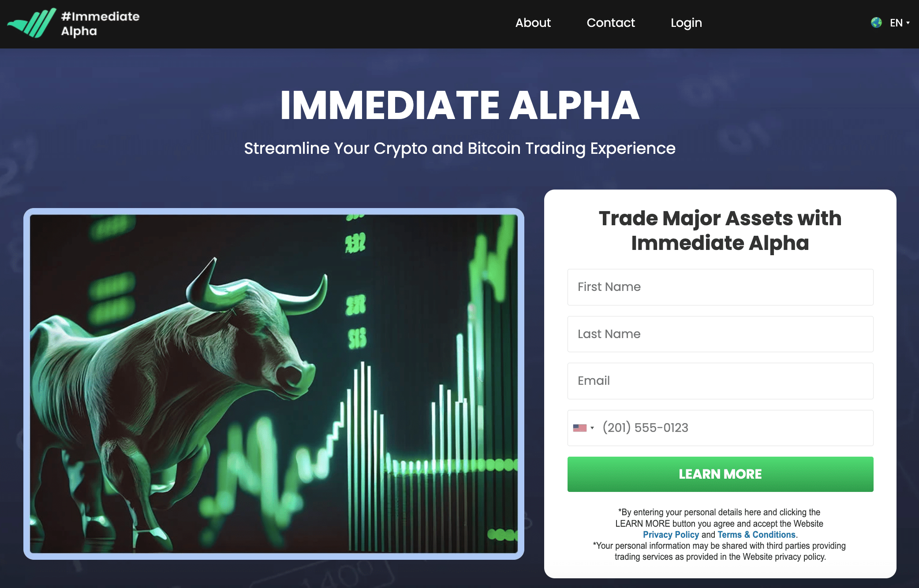This screenshot has width=919, height=588.
Task: Expand the phone country code dropdown
Action: (x=583, y=428)
